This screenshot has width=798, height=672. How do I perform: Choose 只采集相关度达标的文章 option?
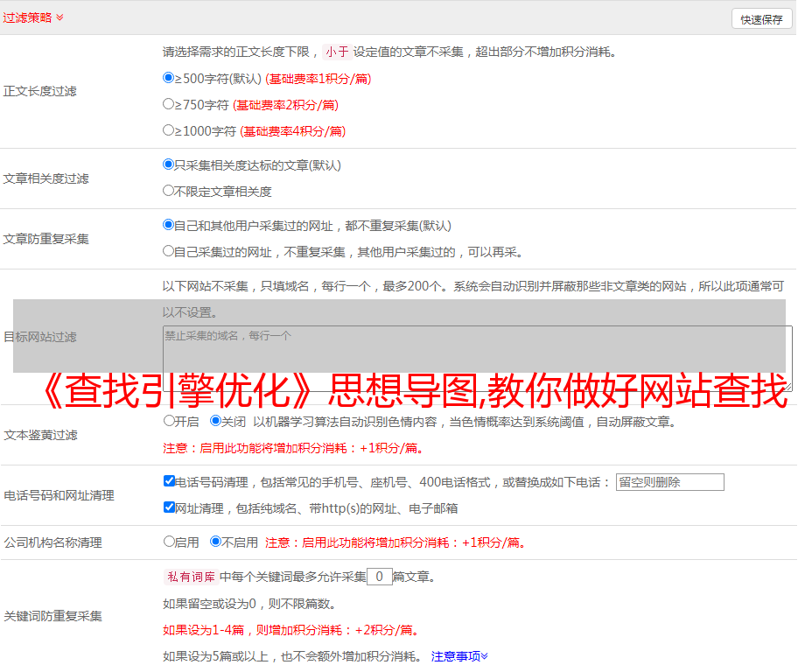point(169,164)
